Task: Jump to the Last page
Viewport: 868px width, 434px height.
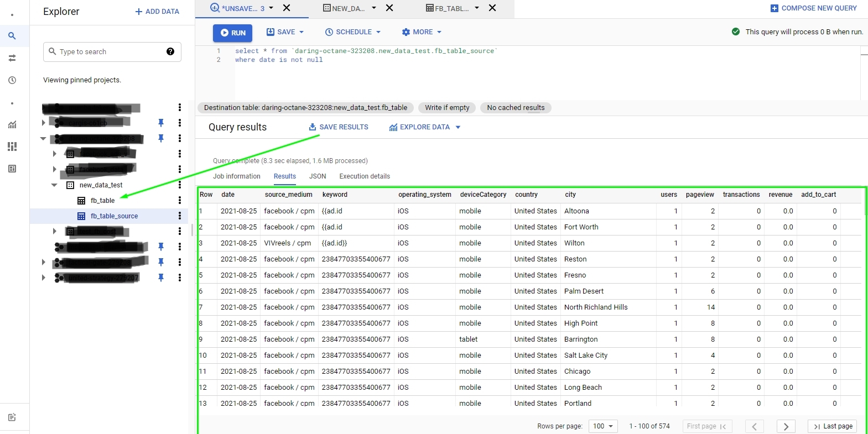Action: (833, 426)
